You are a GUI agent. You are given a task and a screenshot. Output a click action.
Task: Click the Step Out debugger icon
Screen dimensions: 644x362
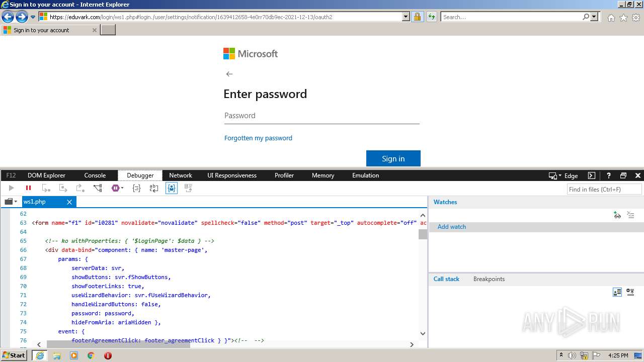pyautogui.click(x=80, y=188)
